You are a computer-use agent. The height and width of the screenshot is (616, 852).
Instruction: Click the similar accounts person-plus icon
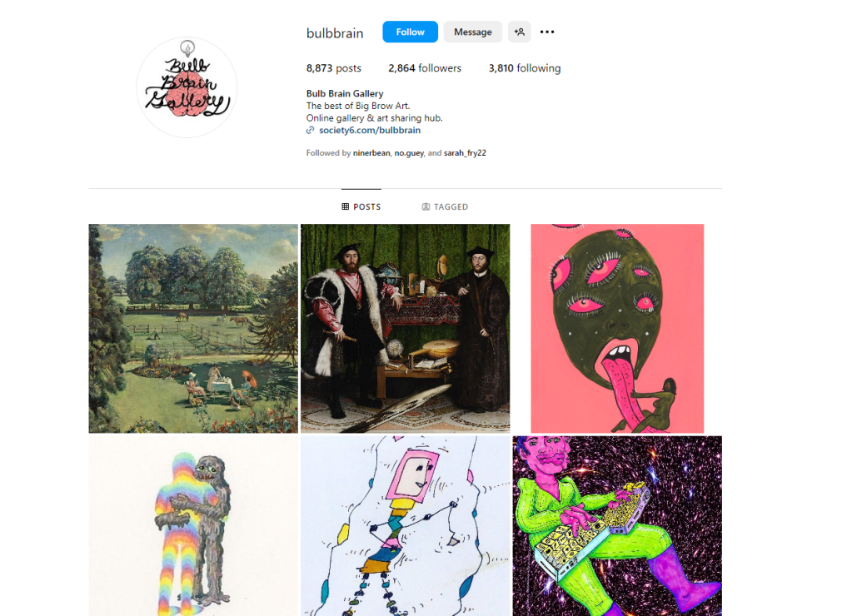pyautogui.click(x=519, y=32)
